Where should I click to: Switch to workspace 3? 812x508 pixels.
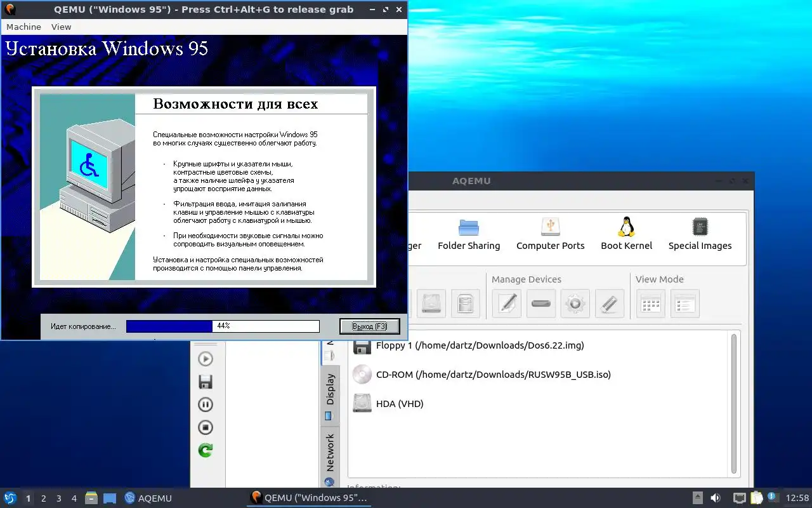pos(58,498)
